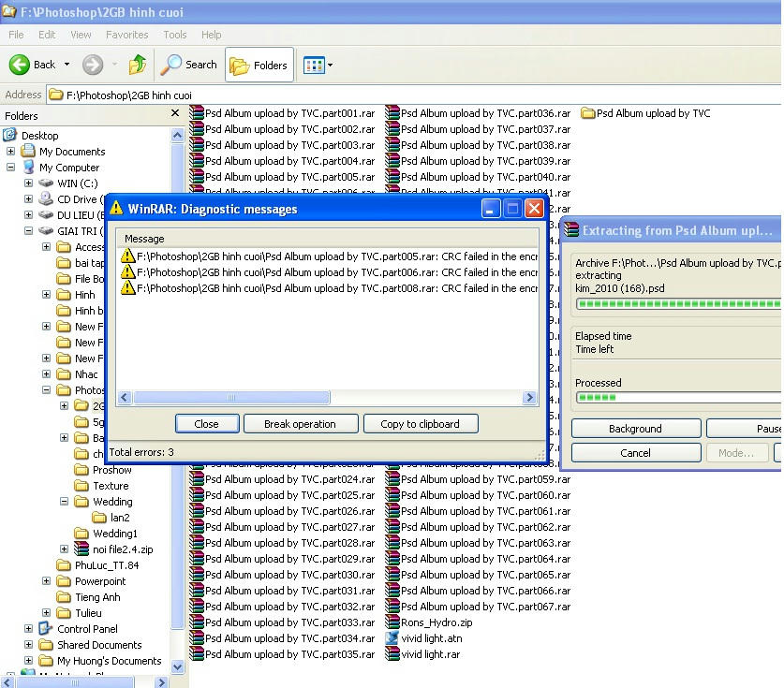Select the Psd Album upload by TVC folder

coord(646,113)
